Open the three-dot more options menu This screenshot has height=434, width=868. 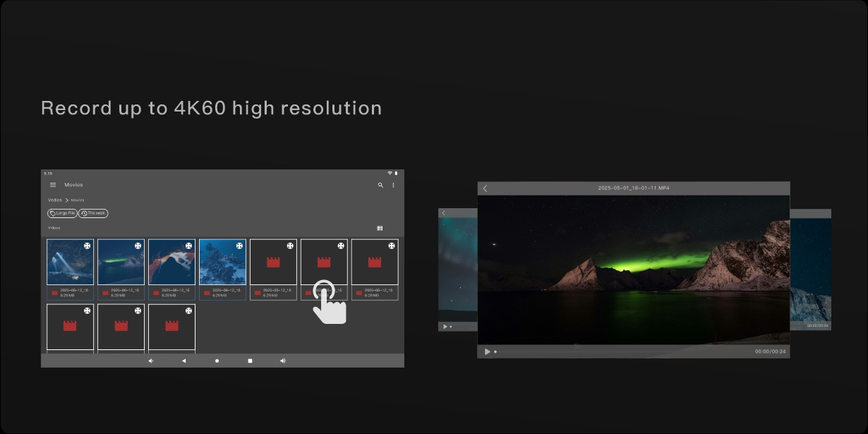pos(394,185)
